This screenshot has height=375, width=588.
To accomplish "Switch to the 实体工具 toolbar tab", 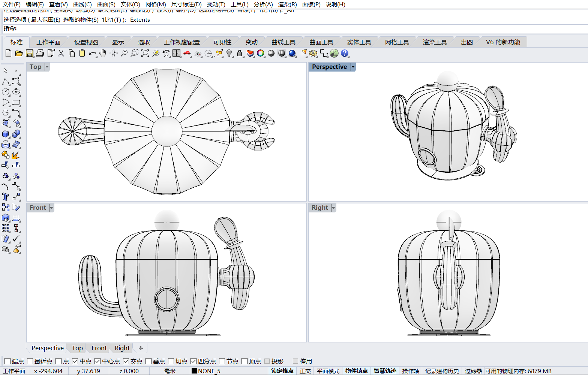I will coord(359,42).
